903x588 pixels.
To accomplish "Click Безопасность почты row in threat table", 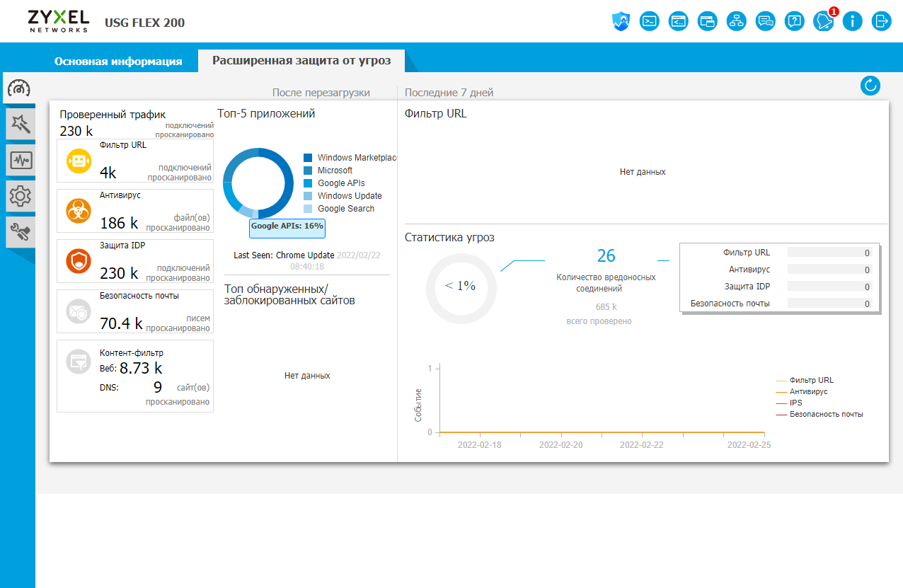I will tap(779, 304).
